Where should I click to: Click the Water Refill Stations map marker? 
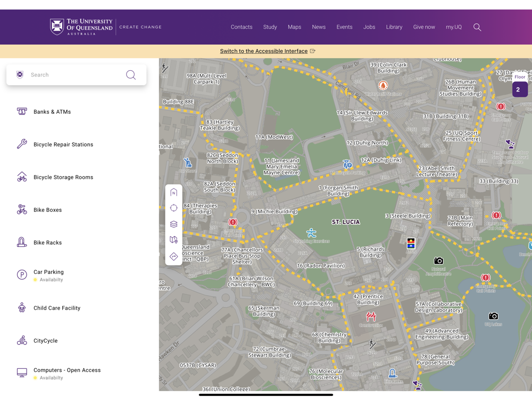383,85
